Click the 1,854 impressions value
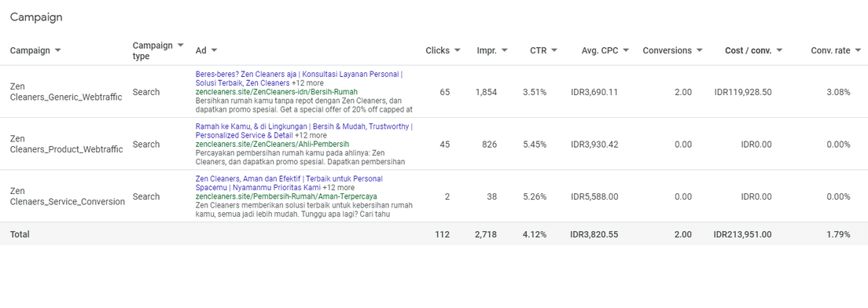This screenshot has width=868, height=308. tap(486, 92)
